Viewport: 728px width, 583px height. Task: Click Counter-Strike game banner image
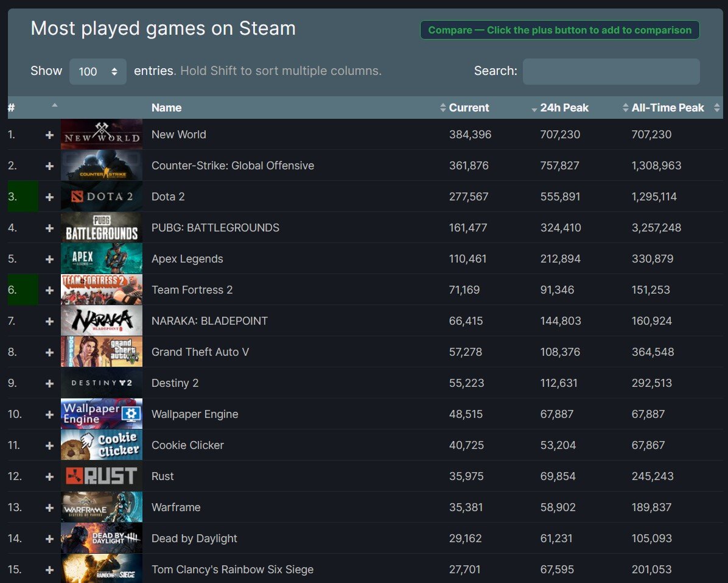pos(102,165)
